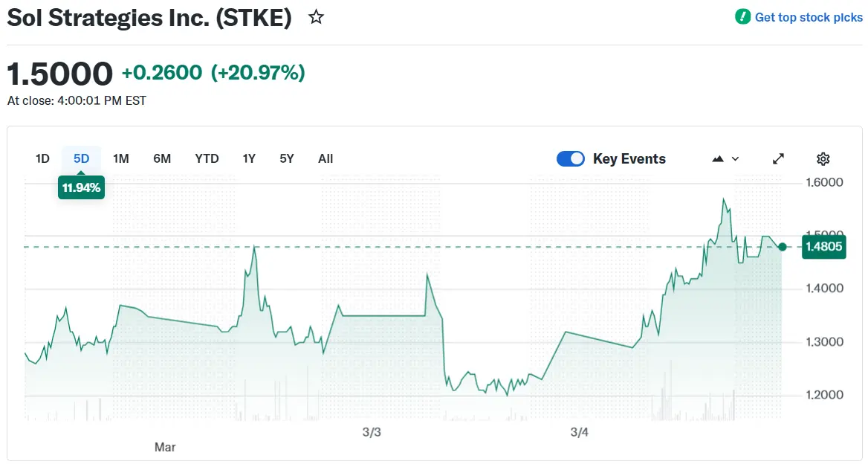Image resolution: width=868 pixels, height=470 pixels.
Task: Select the 1D time range
Action: pyautogui.click(x=42, y=158)
